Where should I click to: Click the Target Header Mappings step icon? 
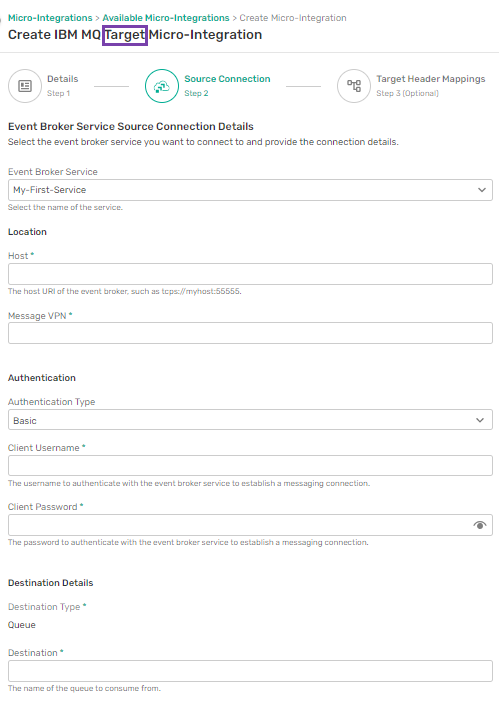pos(354,86)
